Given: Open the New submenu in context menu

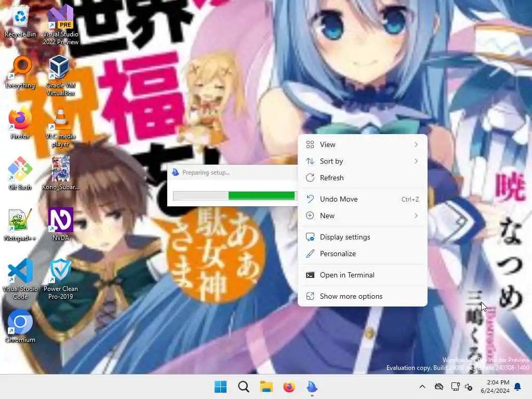Looking at the screenshot, I should click(x=362, y=216).
